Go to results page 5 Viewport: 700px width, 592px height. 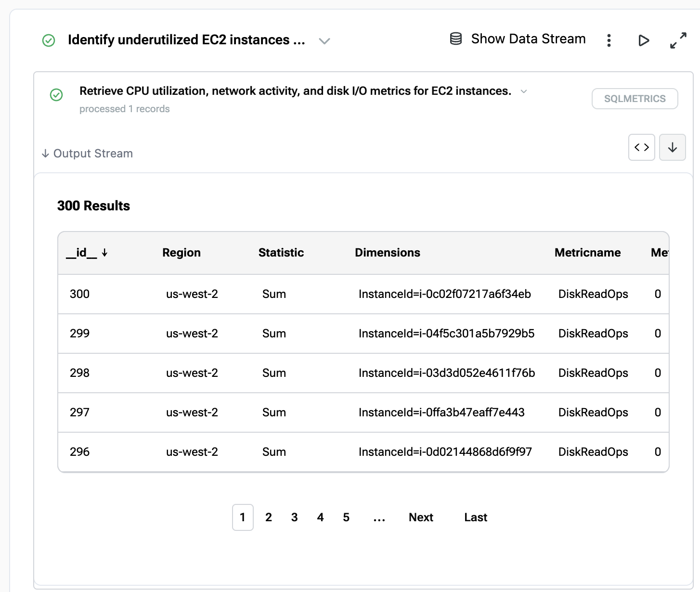click(x=346, y=517)
